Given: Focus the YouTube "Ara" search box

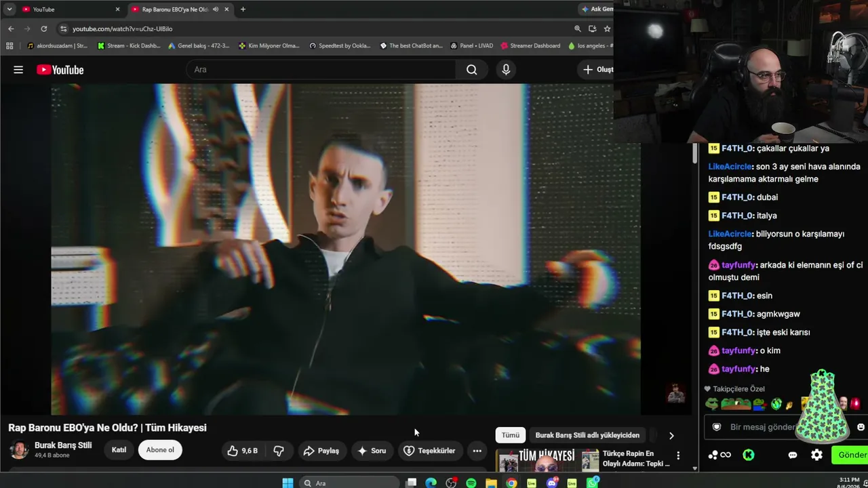Looking at the screenshot, I should [x=321, y=70].
